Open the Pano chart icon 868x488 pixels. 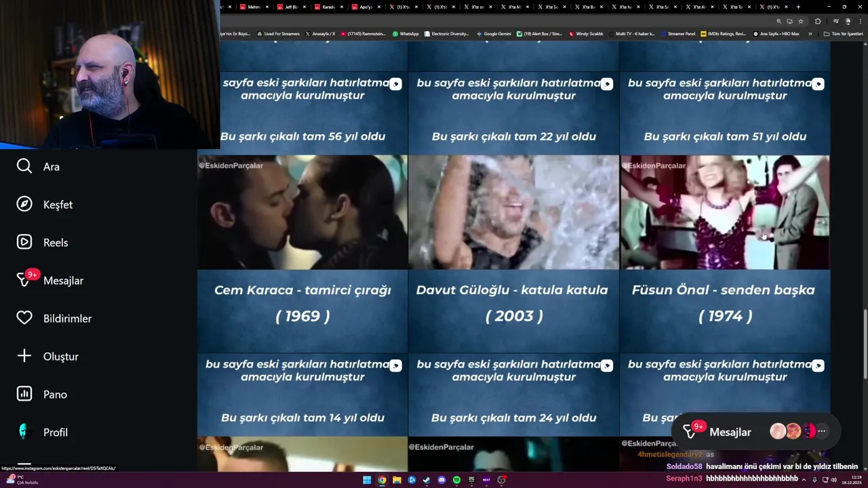pyautogui.click(x=24, y=394)
